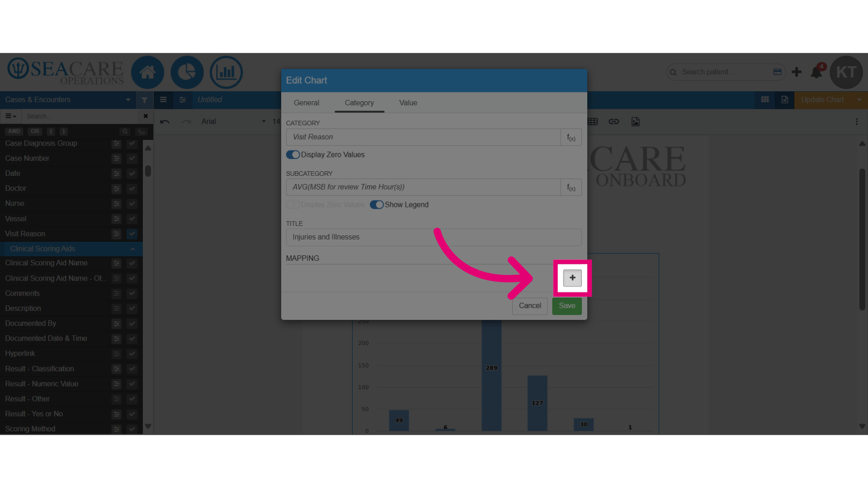
Task: Click the settings icon on Vessel row
Action: tap(117, 219)
